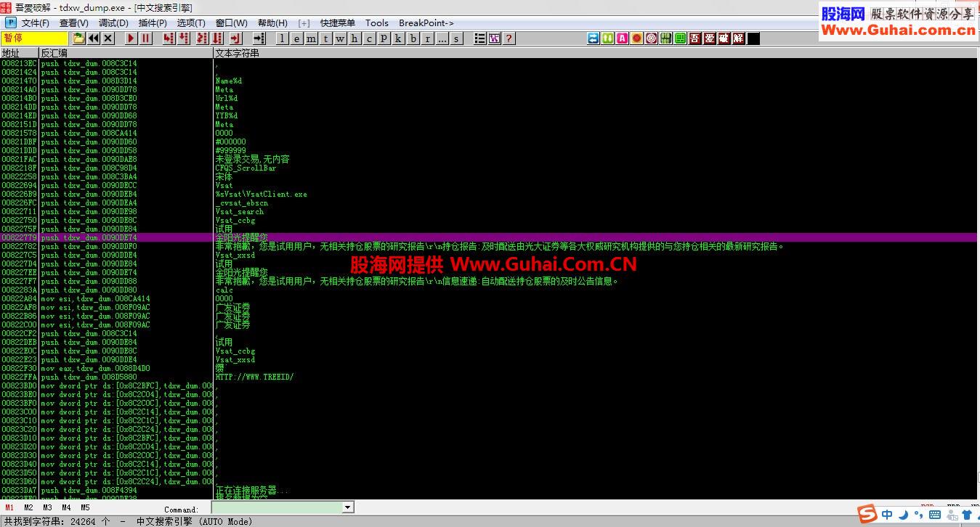This screenshot has height=527, width=980.
Task: Open Windows list with 'w' button
Action: (340, 38)
